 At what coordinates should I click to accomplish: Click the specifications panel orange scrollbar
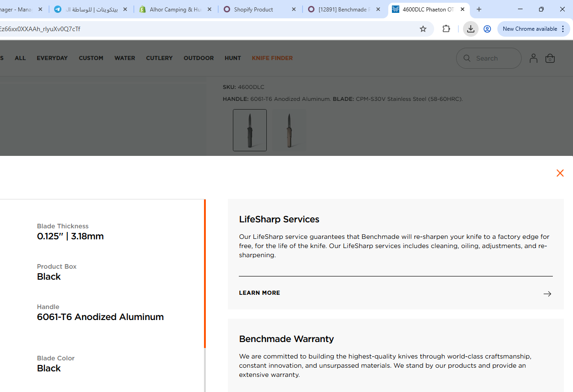click(205, 273)
